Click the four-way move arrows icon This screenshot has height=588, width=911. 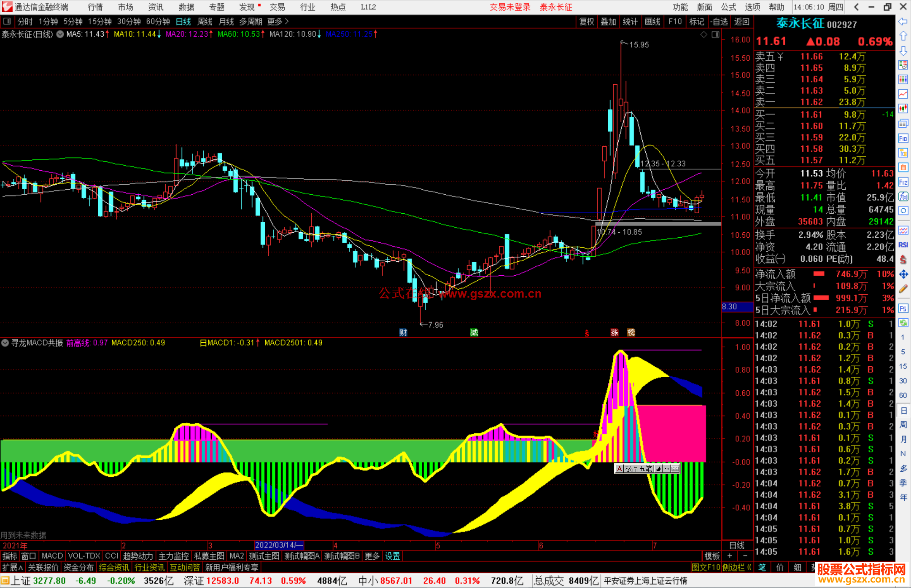click(903, 274)
